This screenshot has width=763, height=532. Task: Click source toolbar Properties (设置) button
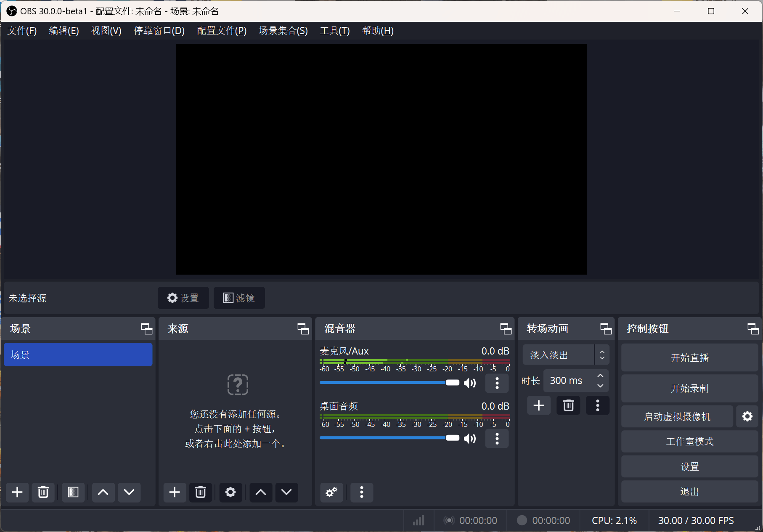point(183,298)
